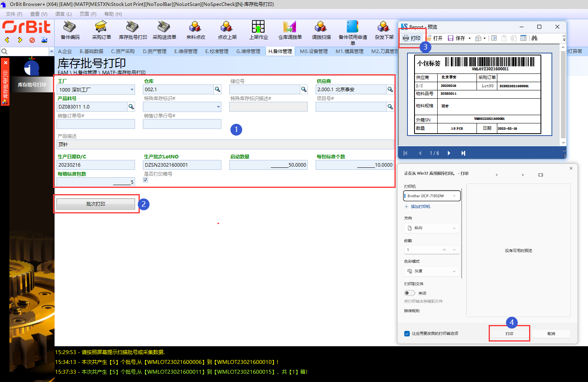Click the red stop icon under OrBit logo
Viewport: 588px width, 382px height.
tap(32, 40)
